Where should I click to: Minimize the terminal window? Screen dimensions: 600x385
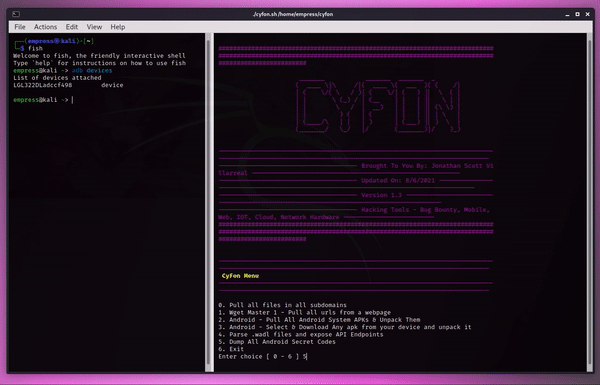click(x=567, y=14)
